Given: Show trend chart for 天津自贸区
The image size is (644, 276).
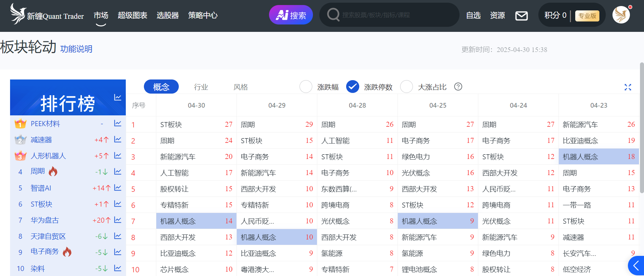Looking at the screenshot, I should point(117,236).
